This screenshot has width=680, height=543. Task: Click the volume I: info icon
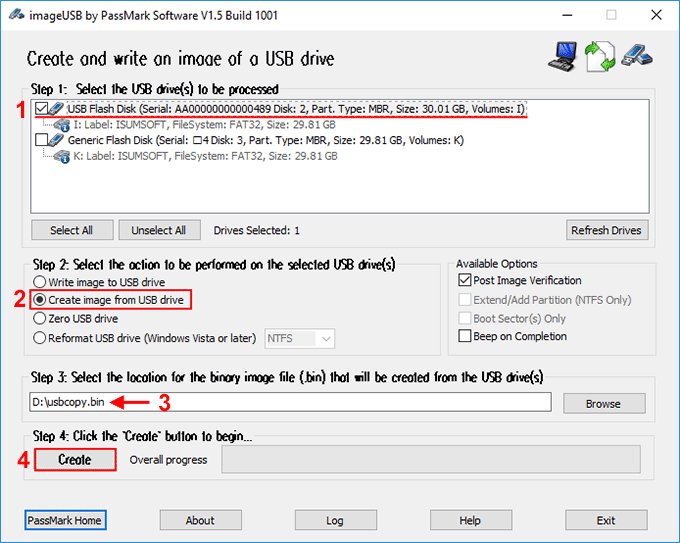(x=62, y=125)
